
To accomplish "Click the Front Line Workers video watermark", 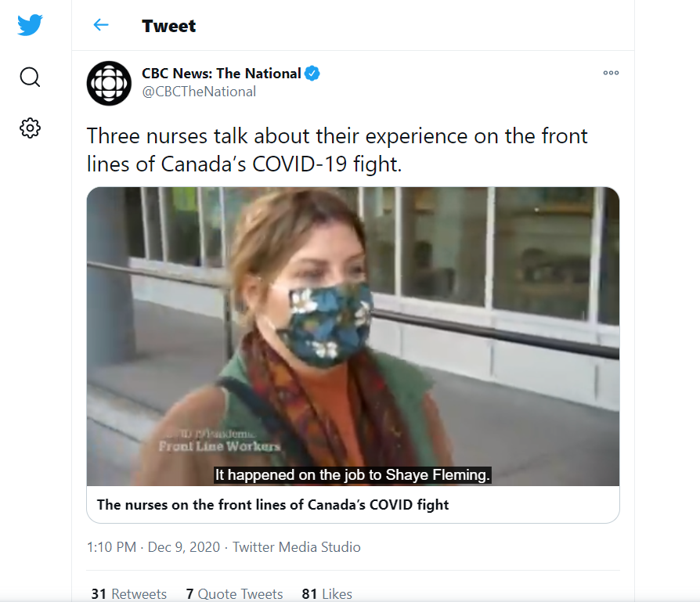I will [220, 445].
